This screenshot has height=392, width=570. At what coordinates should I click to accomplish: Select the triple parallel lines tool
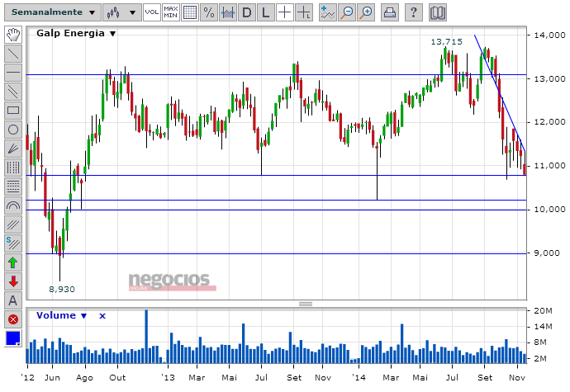13,224
